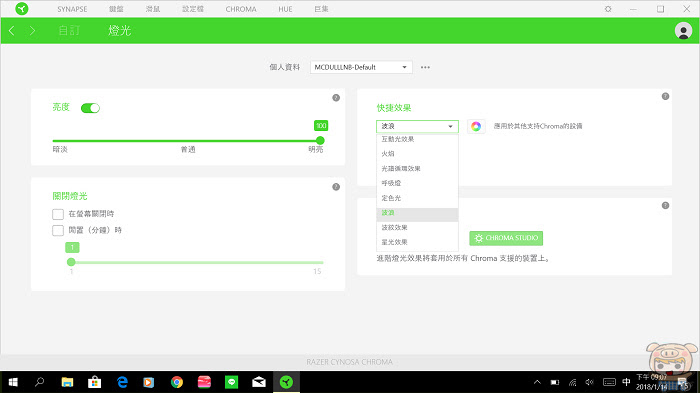Choose 呼吸燈 from the effect list
Screen dimensions: 700x393
point(417,183)
